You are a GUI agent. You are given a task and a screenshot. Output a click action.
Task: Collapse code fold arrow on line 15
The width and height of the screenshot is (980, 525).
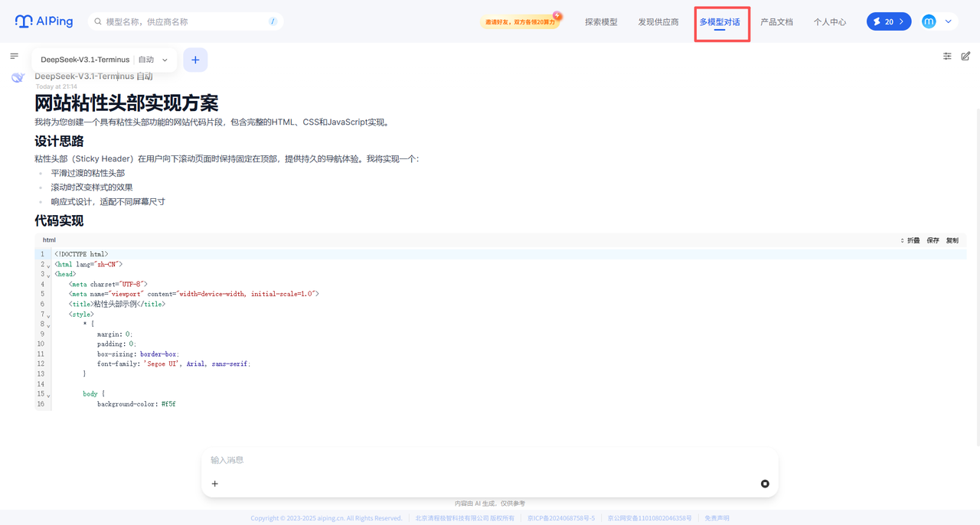(48, 396)
